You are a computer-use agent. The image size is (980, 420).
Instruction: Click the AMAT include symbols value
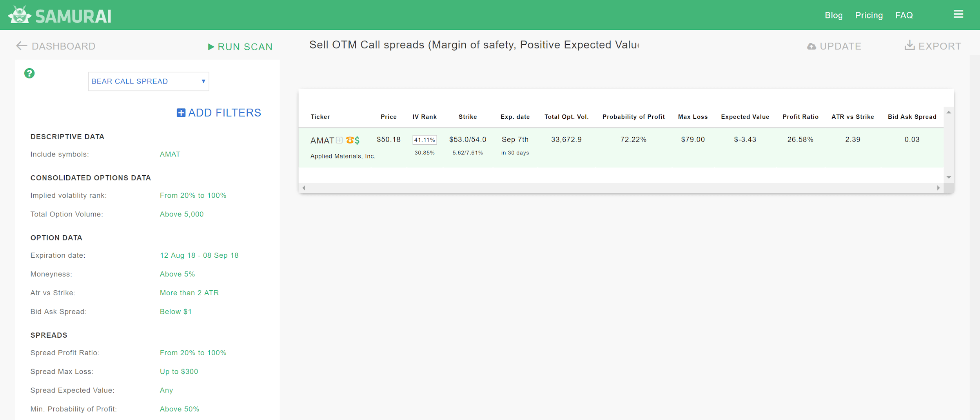pos(170,154)
